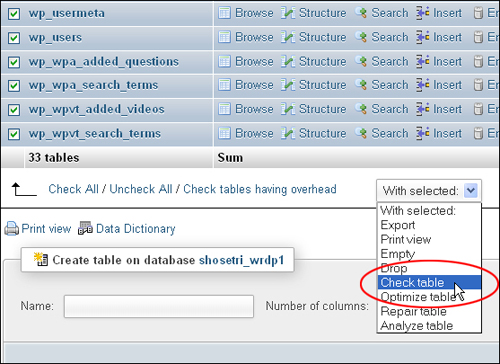Open the With selected dropdown arrow

point(471,191)
